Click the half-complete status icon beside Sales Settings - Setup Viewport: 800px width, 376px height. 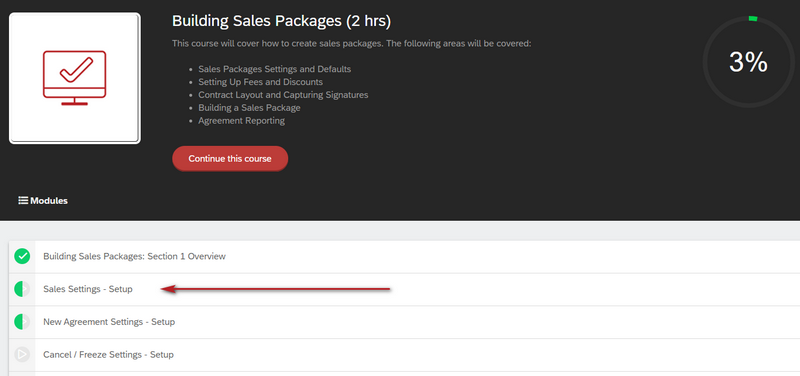pyautogui.click(x=22, y=289)
